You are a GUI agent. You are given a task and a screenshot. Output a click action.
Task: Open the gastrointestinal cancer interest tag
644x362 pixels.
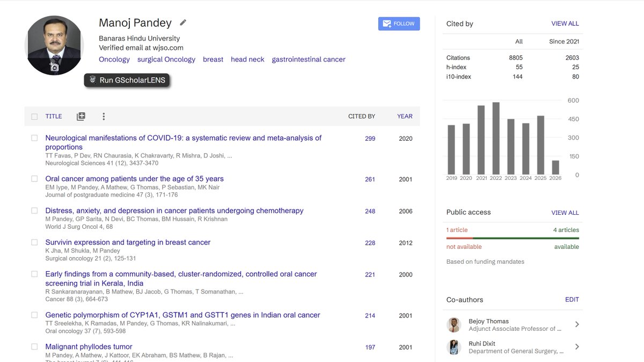(309, 60)
